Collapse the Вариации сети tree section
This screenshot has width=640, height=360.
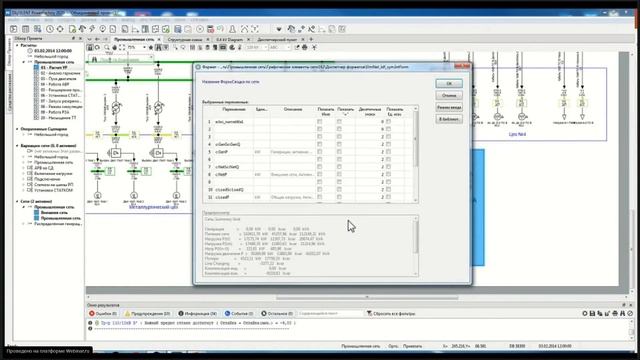pos(17,146)
